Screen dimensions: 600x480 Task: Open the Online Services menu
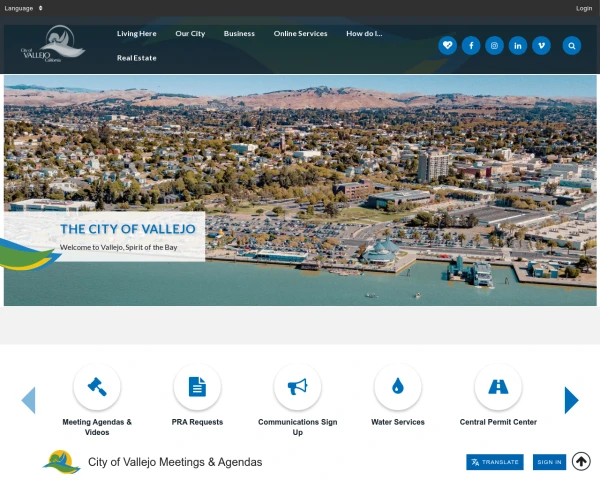click(300, 34)
